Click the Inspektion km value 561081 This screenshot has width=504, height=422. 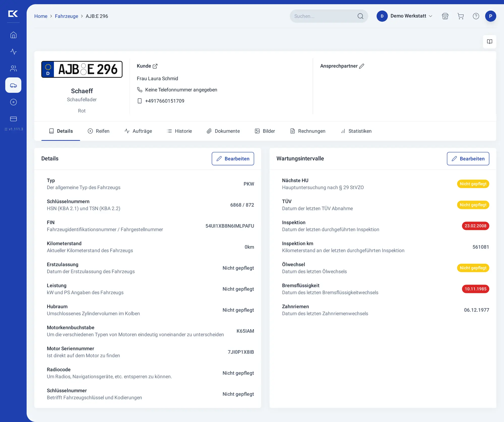coord(481,247)
